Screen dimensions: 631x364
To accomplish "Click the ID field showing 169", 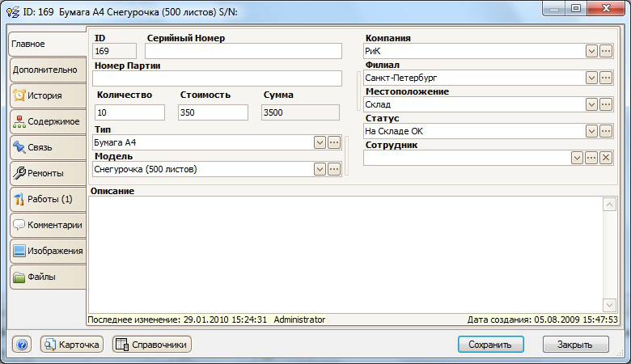I will coord(114,51).
